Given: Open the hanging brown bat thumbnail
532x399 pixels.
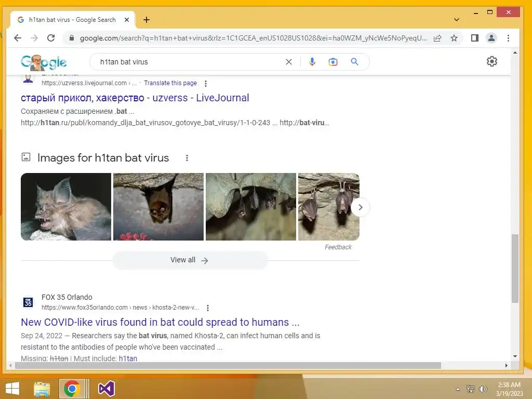Looking at the screenshot, I should click(x=158, y=207).
